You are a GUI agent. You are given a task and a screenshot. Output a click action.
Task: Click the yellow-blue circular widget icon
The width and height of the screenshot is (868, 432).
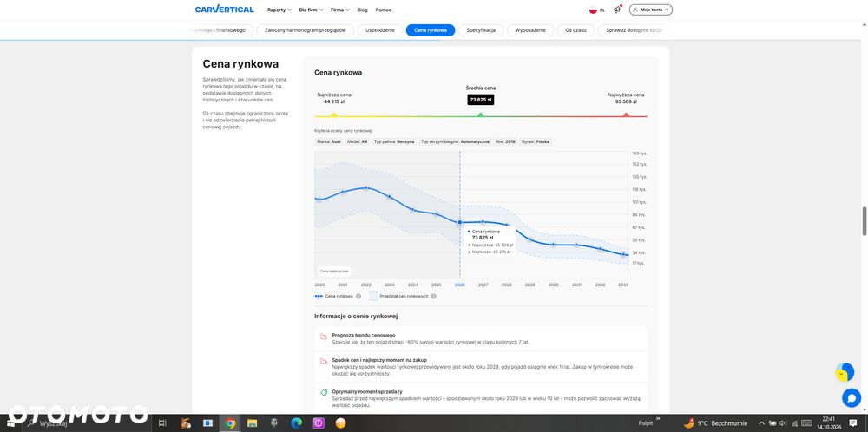click(x=845, y=372)
